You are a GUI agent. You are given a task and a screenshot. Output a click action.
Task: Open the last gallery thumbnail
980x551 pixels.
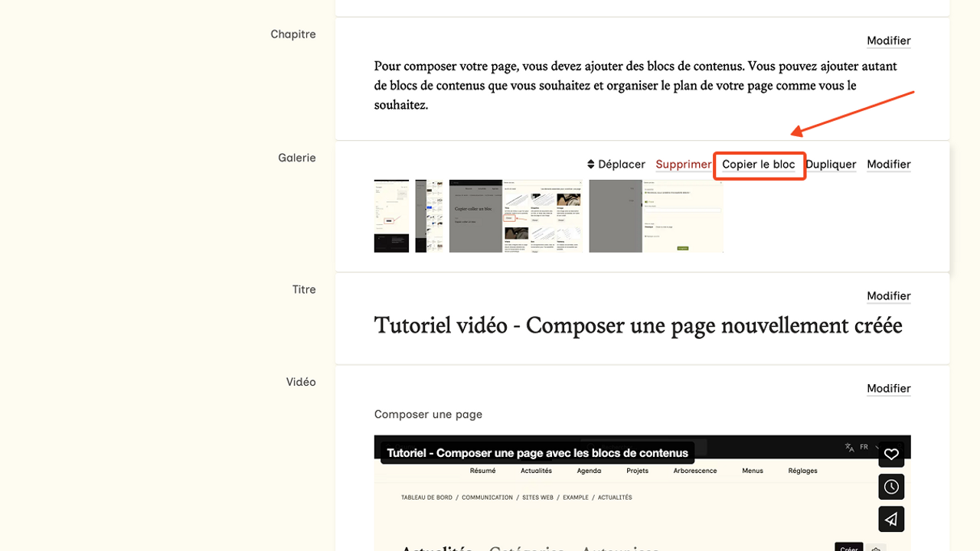pos(655,216)
